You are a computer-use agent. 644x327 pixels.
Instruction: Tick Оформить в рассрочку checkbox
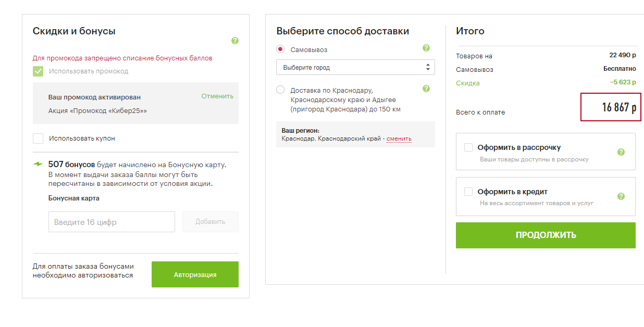click(468, 147)
